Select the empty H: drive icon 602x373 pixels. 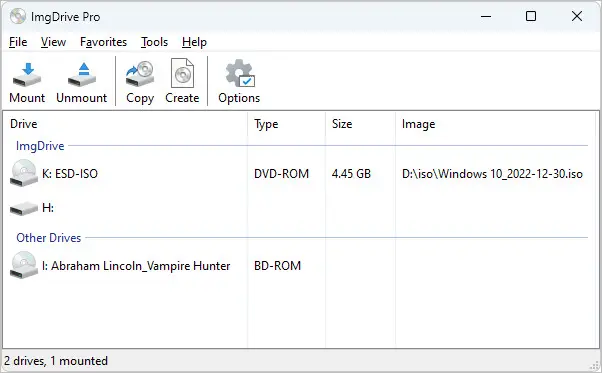tap(24, 208)
